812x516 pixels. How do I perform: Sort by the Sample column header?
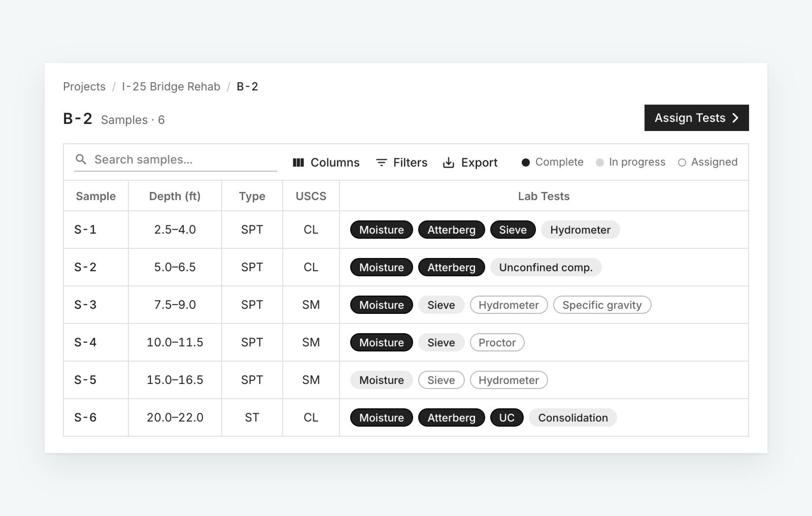click(96, 196)
